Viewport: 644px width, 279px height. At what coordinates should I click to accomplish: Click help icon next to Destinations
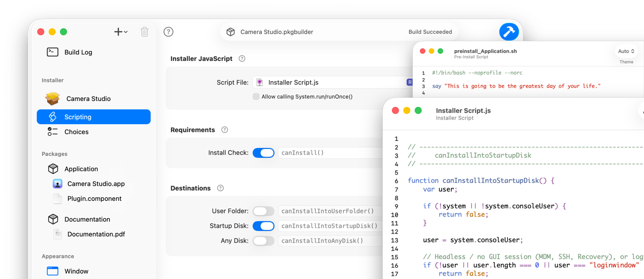[220, 188]
